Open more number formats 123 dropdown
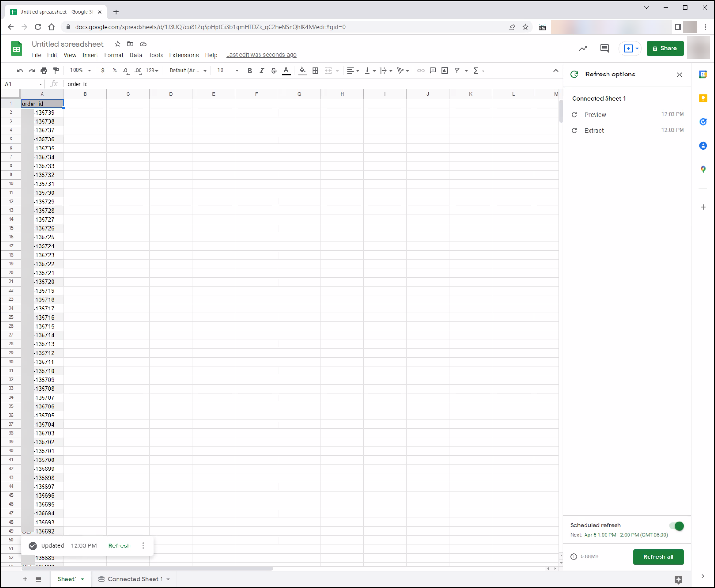Screen dimensions: 715x588 coord(152,71)
